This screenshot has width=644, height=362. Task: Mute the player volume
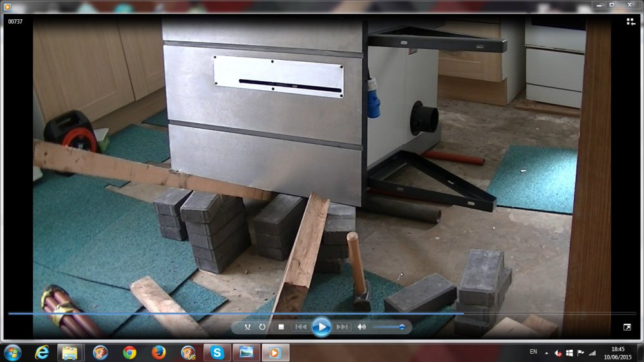tap(361, 327)
